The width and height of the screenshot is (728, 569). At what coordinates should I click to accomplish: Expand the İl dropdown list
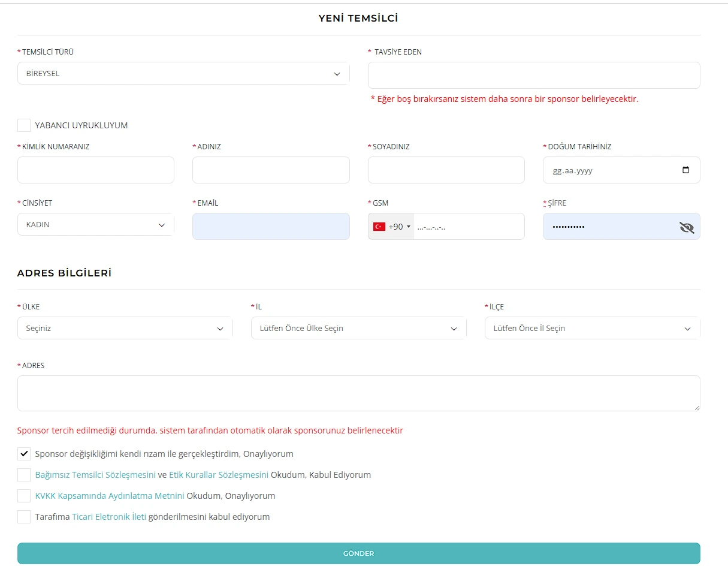point(358,329)
